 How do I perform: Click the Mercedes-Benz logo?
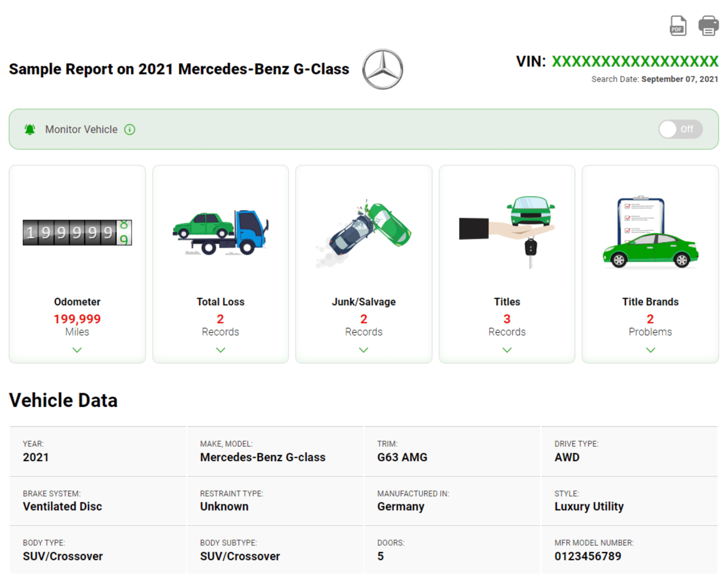[x=382, y=69]
